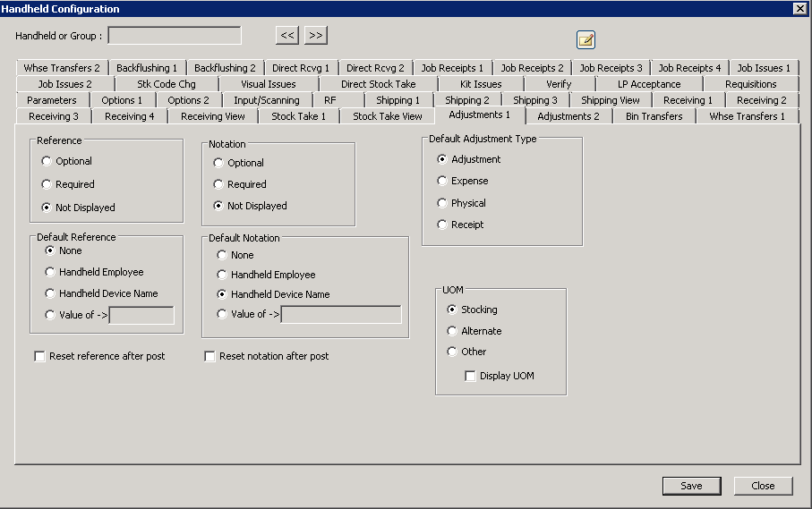The height and width of the screenshot is (509, 812).
Task: Go to the Parameters tab
Action: (x=52, y=100)
